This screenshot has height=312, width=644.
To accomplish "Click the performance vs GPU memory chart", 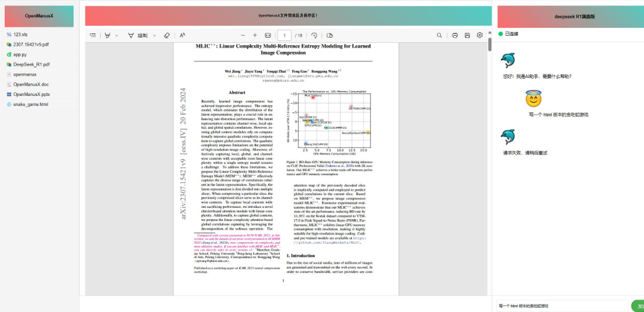I will 329,123.
